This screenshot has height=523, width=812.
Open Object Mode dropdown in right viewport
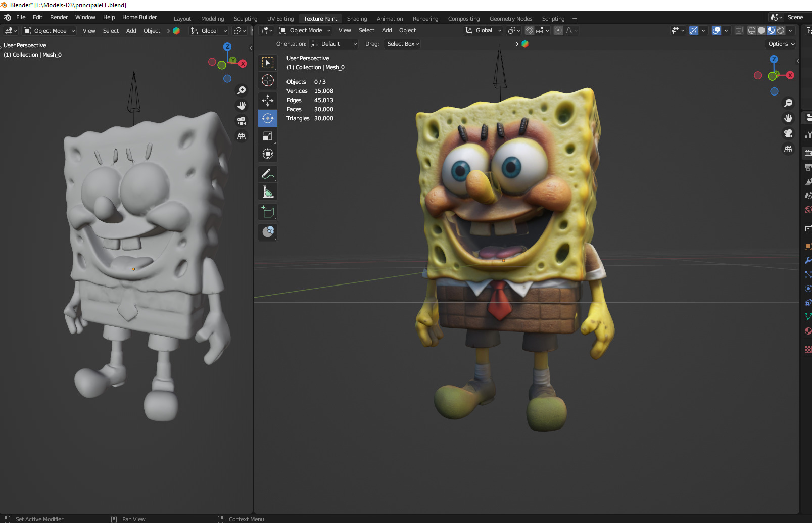coord(305,30)
